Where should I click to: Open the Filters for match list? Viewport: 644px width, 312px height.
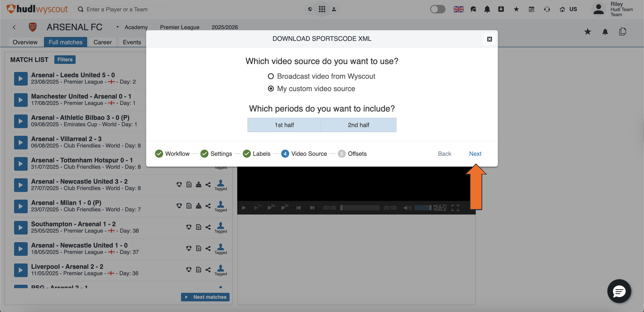[65, 59]
